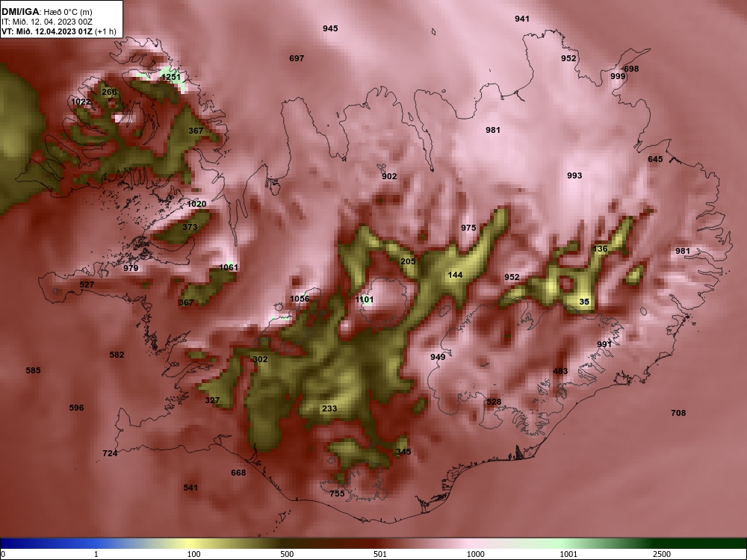Screen dimensions: 747x560
Task: Click the map value 35
Action: tap(584, 302)
